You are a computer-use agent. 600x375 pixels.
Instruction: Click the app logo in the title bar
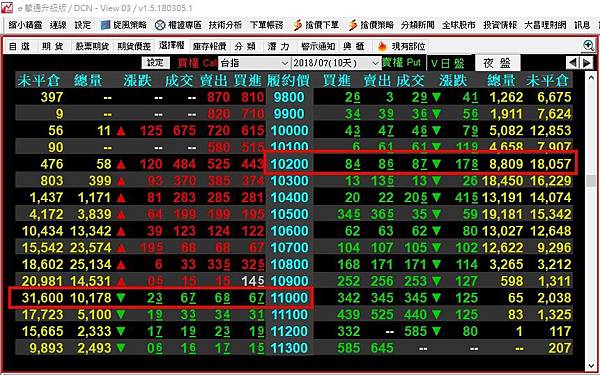[7, 7]
